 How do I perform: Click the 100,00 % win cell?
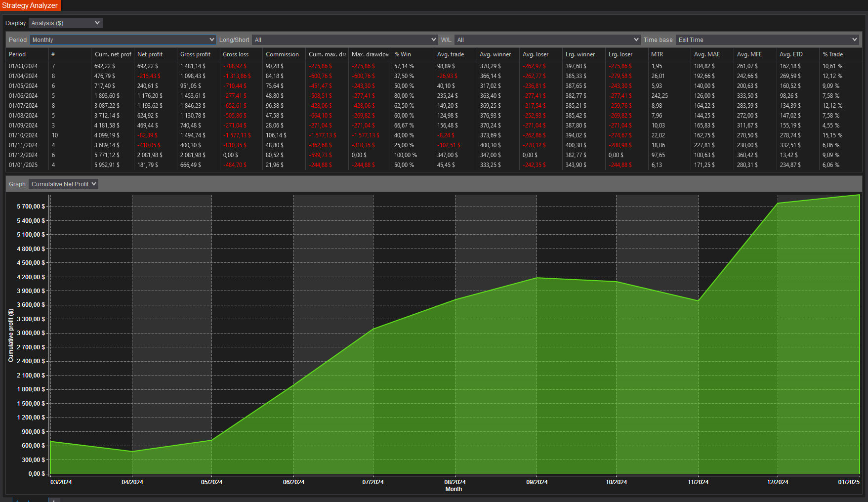click(x=406, y=155)
